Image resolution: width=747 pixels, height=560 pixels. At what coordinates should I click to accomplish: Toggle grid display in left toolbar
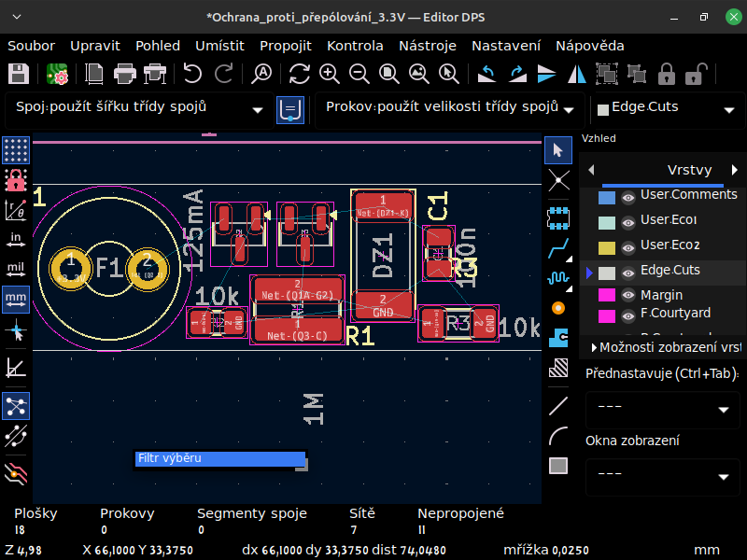(16, 149)
